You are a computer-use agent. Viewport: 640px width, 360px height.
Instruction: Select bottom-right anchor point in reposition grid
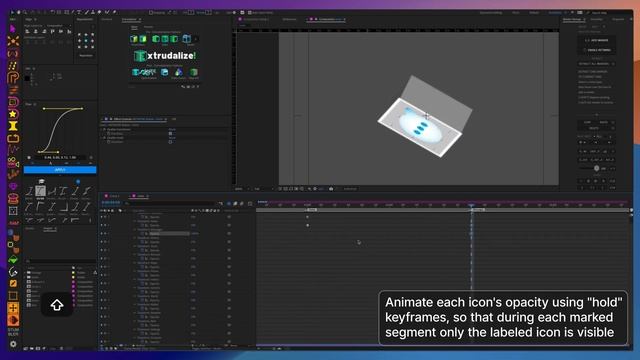click(x=92, y=47)
